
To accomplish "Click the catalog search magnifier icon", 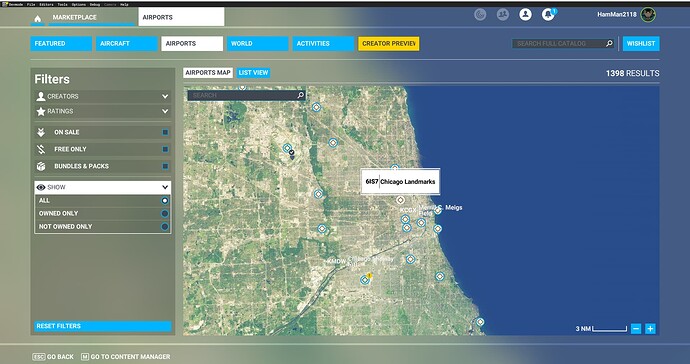I will pos(609,43).
